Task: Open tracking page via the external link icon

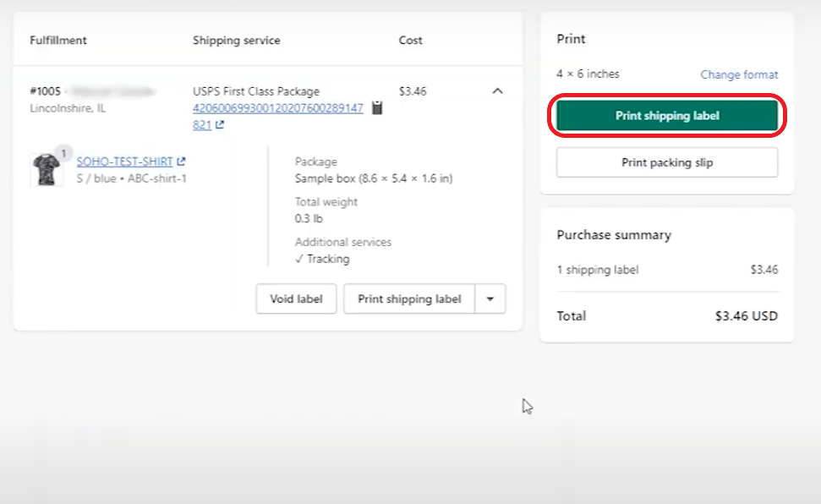Action: pos(221,125)
